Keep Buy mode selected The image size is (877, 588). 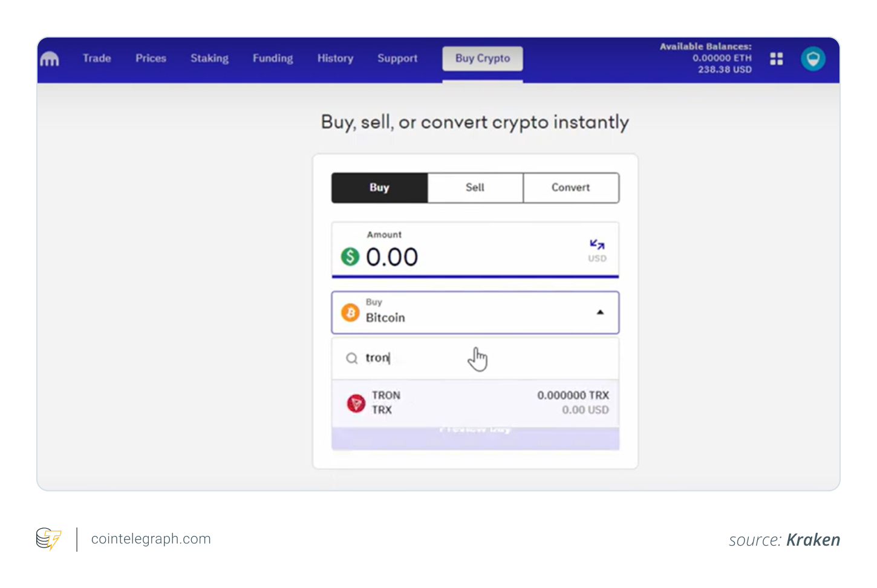tap(379, 188)
